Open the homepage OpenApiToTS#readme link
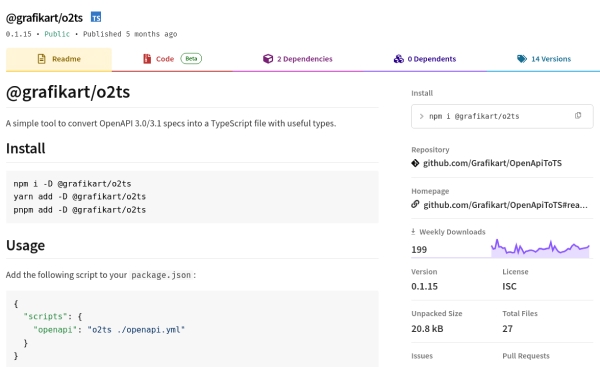This screenshot has height=367, width=600. [505, 205]
